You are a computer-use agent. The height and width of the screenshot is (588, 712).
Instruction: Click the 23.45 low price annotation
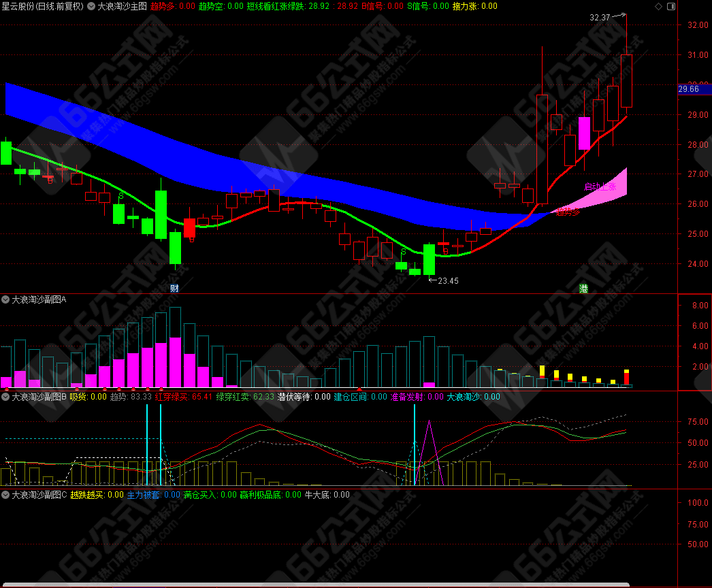pyautogui.click(x=448, y=281)
